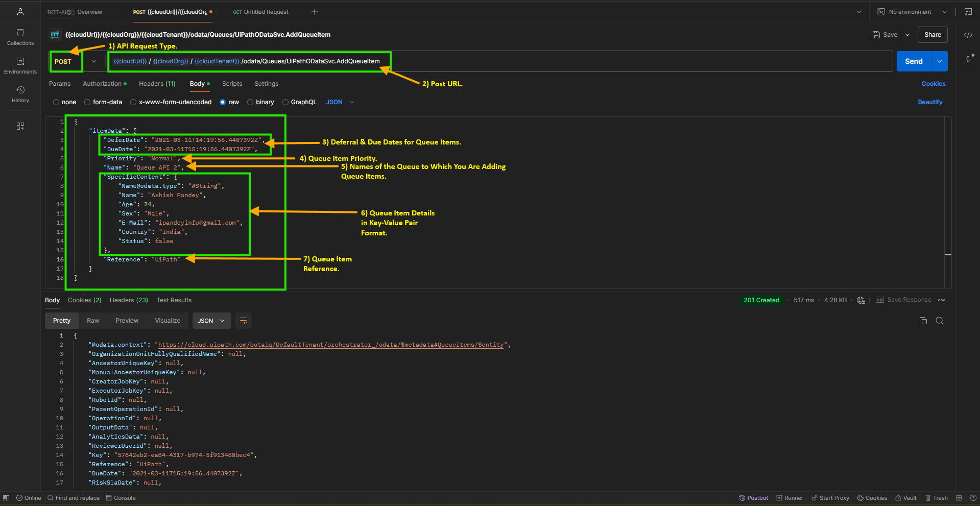The width and height of the screenshot is (980, 506).
Task: Select the binary body type radio
Action: click(250, 102)
